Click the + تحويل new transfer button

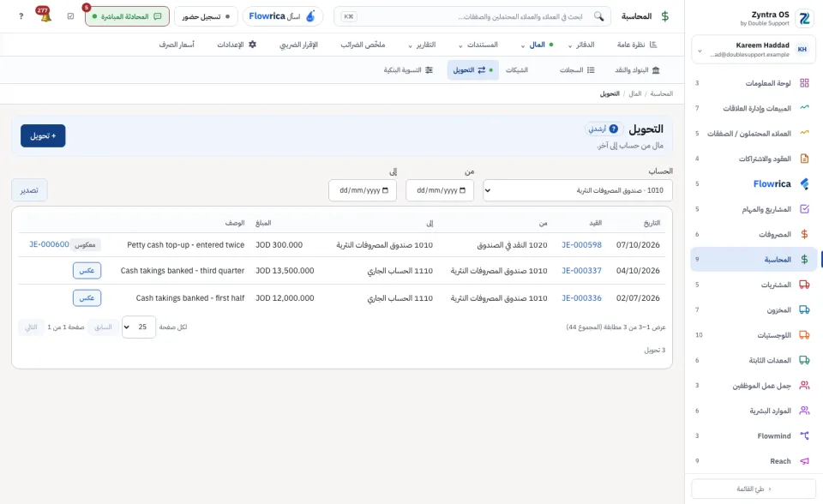[43, 135]
